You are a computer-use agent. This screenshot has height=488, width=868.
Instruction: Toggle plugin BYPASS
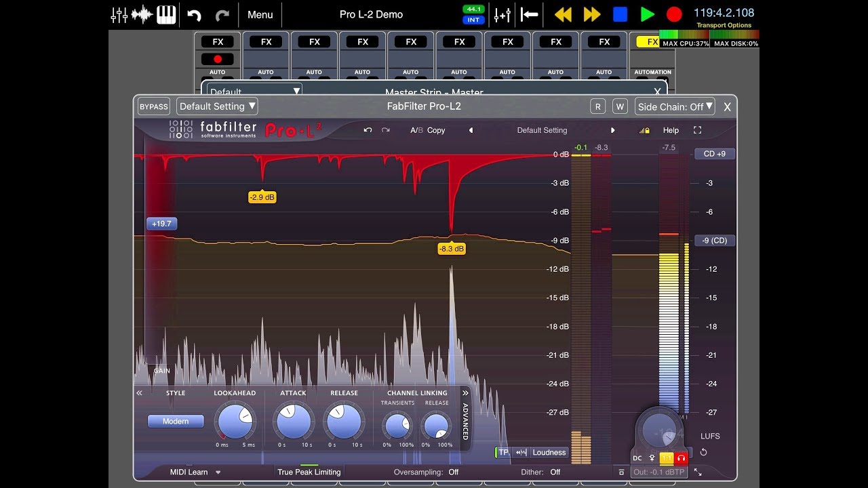click(x=154, y=106)
